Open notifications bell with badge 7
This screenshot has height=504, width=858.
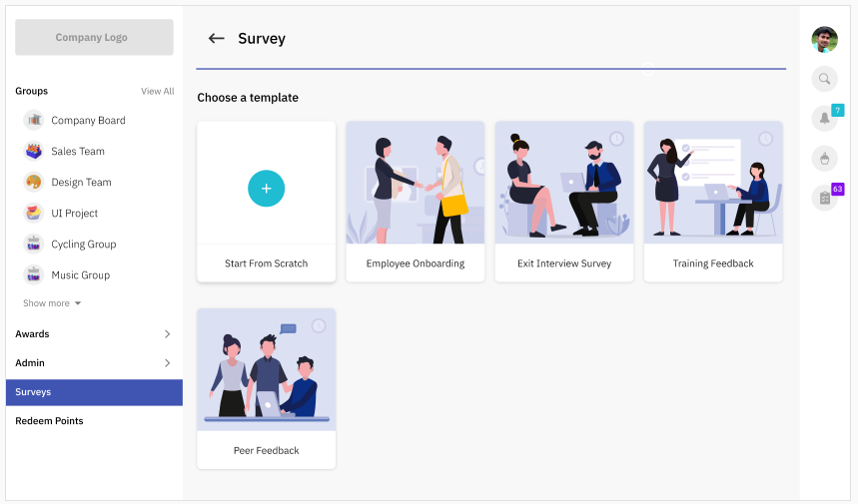tap(825, 118)
